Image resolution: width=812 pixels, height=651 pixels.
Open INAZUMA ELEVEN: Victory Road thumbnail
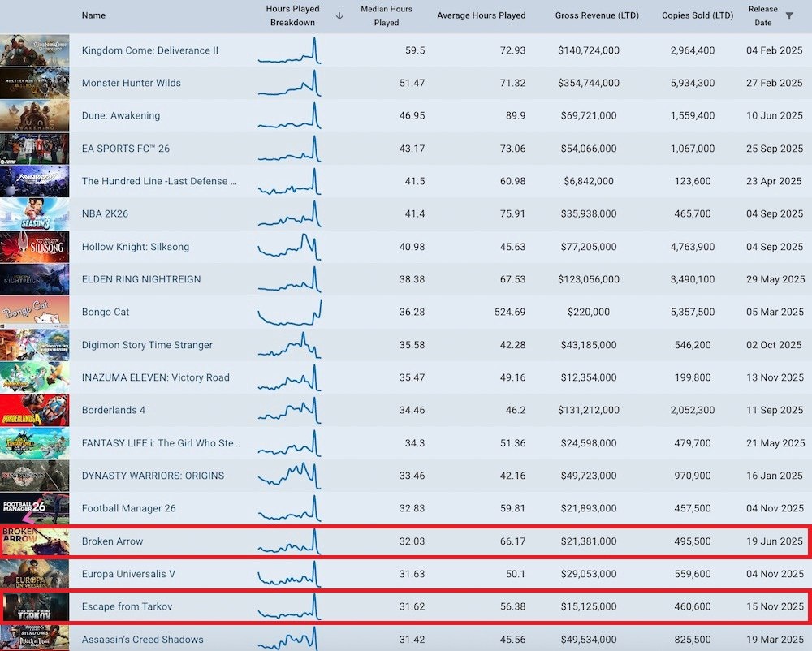pos(35,377)
